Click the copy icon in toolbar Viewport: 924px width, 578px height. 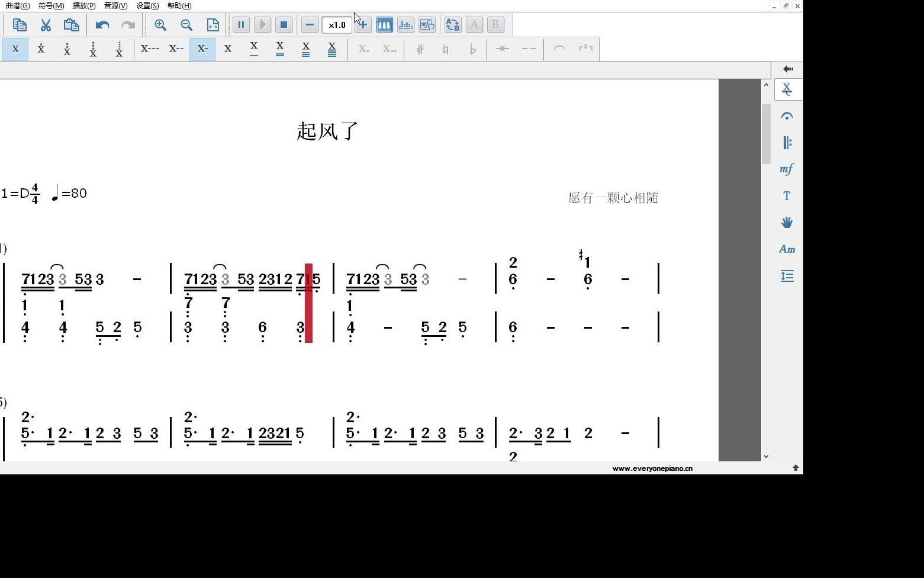point(20,25)
